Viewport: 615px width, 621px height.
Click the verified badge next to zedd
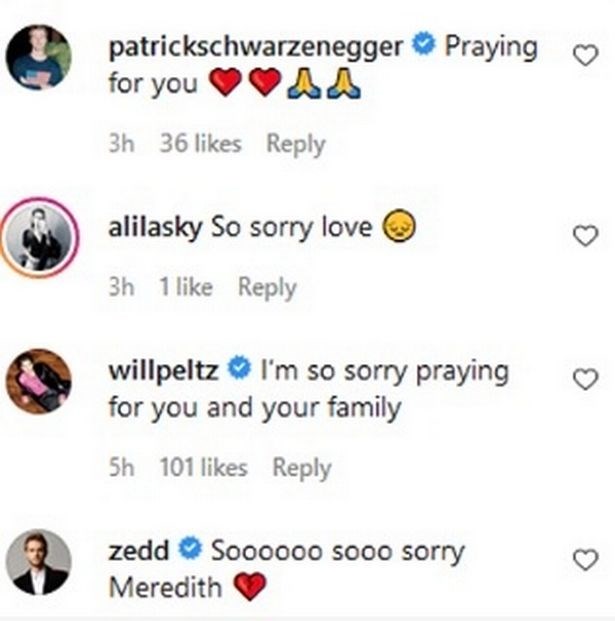tap(188, 550)
